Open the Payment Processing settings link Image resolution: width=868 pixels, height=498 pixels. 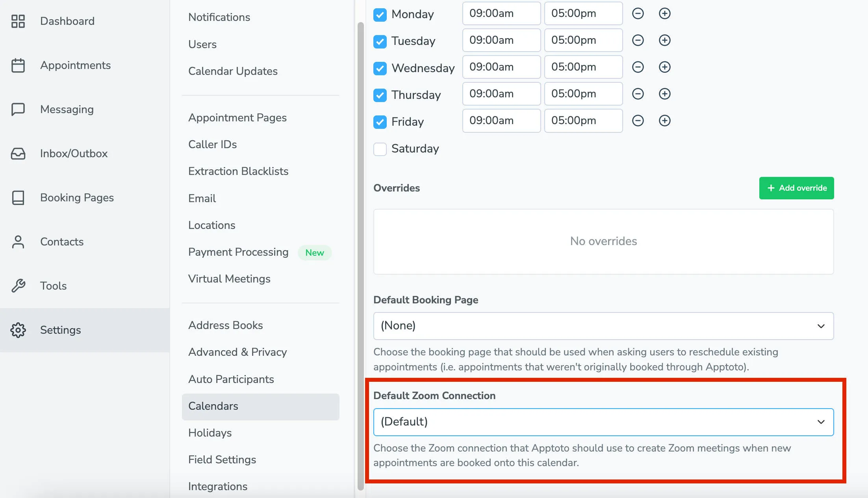click(x=238, y=252)
